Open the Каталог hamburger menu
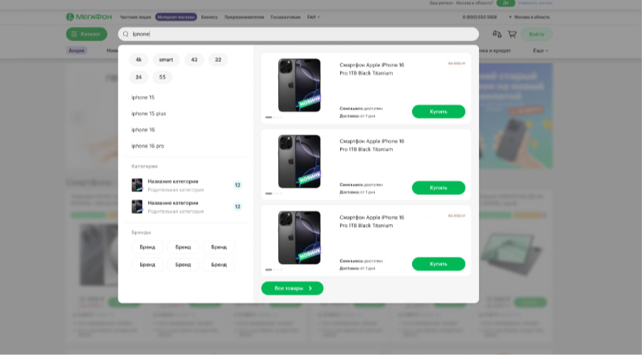This screenshot has height=355, width=644. 86,34
